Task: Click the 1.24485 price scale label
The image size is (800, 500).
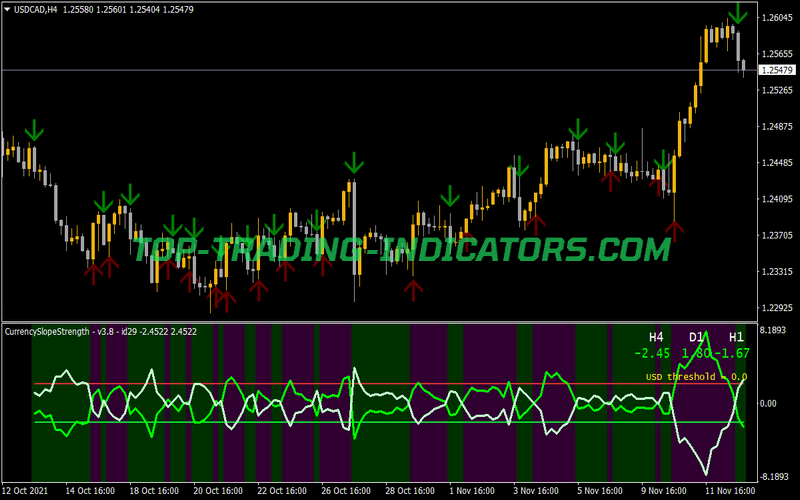Action: tap(777, 163)
